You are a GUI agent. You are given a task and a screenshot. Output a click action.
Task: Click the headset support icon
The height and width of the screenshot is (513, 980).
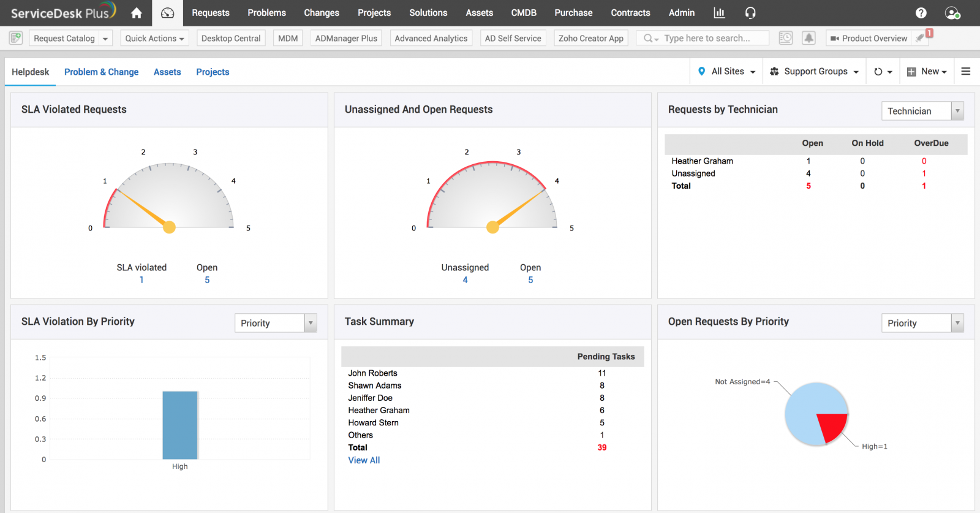coord(750,13)
